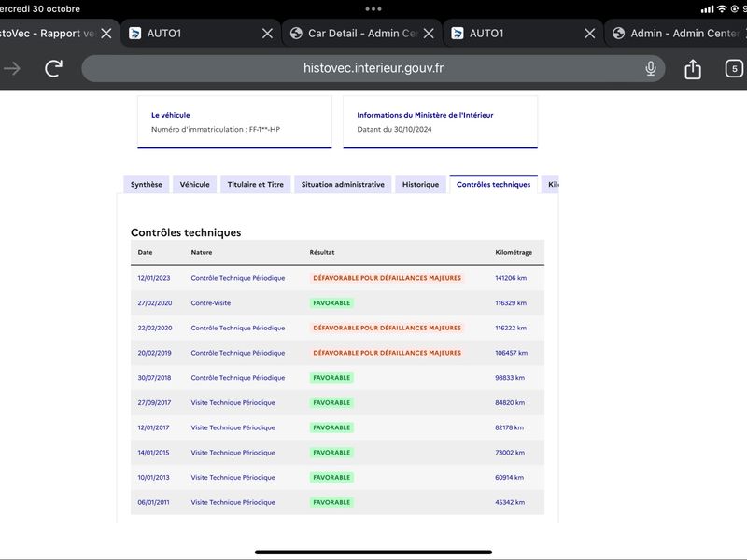Open the Historique tab
Viewport: 747px width, 560px height.
tap(421, 184)
